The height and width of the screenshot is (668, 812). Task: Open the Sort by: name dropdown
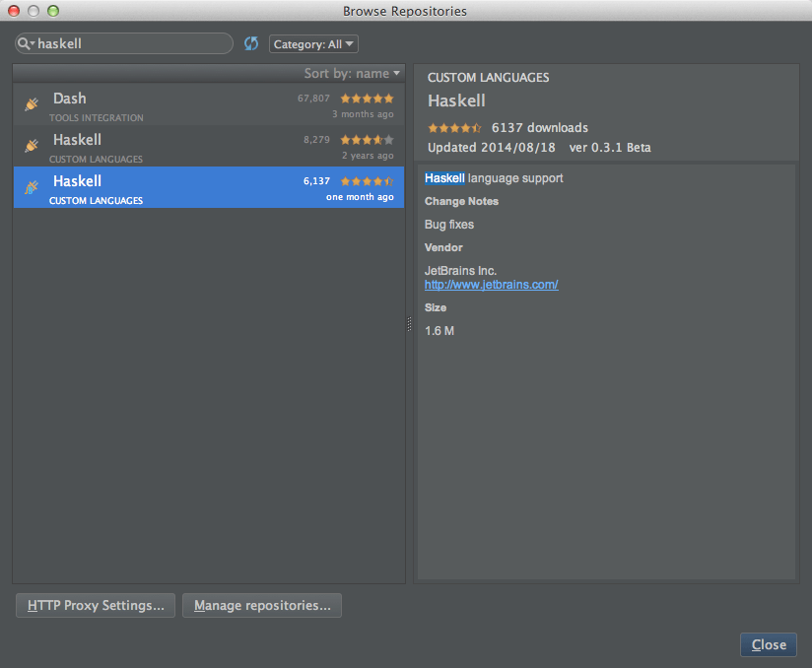click(x=352, y=74)
